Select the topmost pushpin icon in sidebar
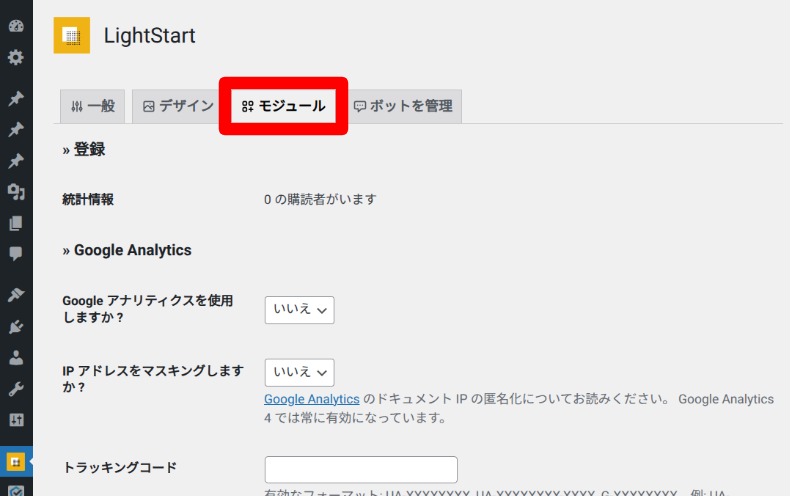 click(16, 98)
